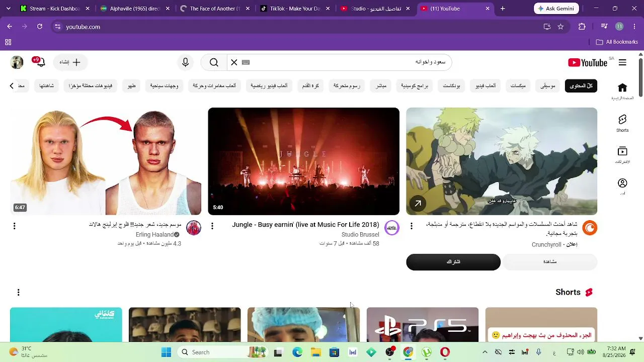Open File Explorer from the taskbar
This screenshot has width=644, height=362.
click(315, 352)
